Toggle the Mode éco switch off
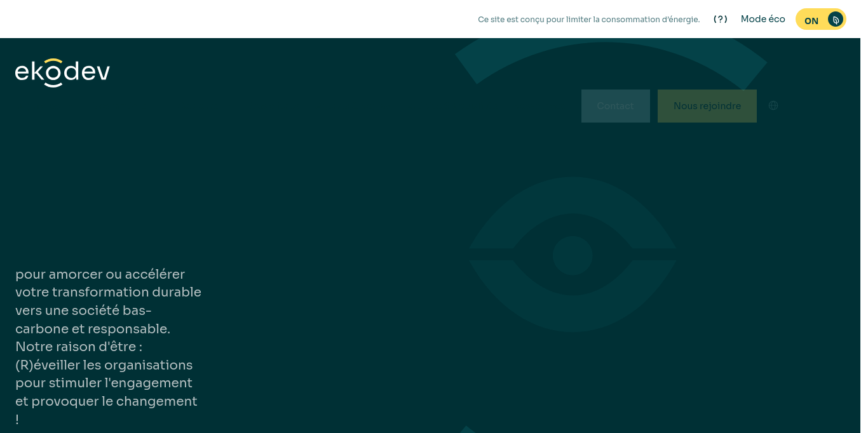 click(820, 20)
